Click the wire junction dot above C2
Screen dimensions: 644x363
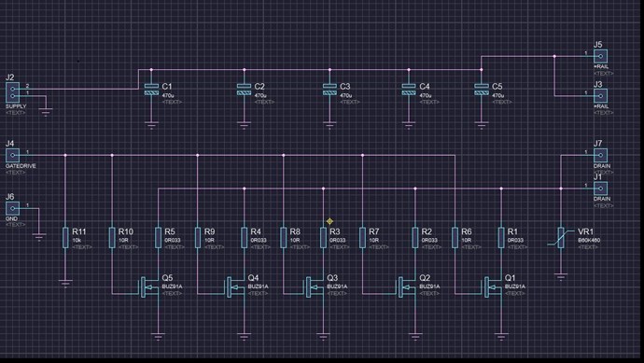coord(244,70)
